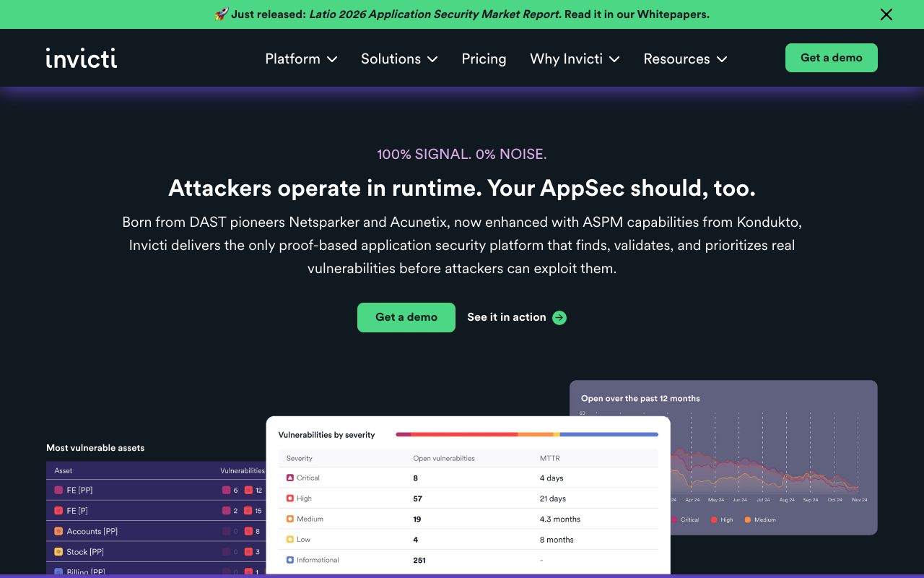
Task: Click the rocket emoji in the banner
Action: click(221, 14)
